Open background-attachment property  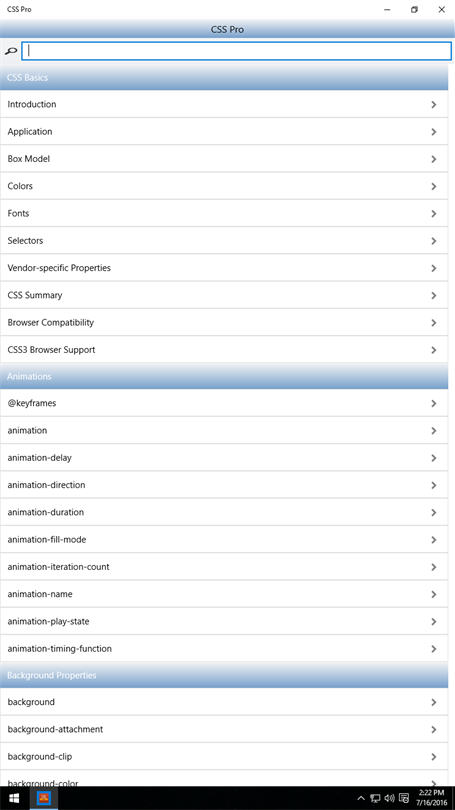(224, 729)
